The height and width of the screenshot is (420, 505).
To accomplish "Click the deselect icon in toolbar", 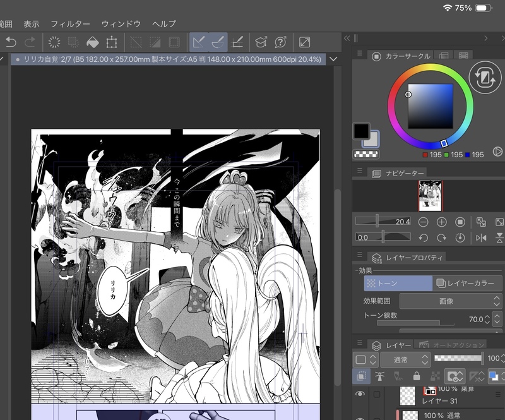I will pyautogui.click(x=136, y=42).
